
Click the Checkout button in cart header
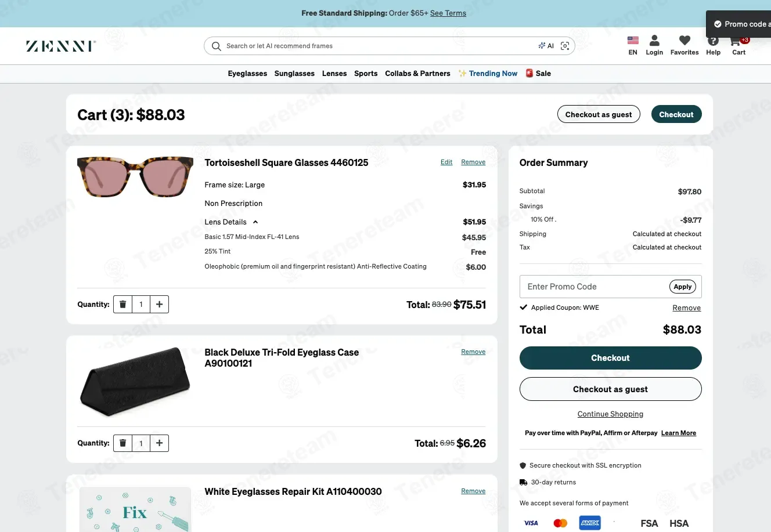(676, 114)
